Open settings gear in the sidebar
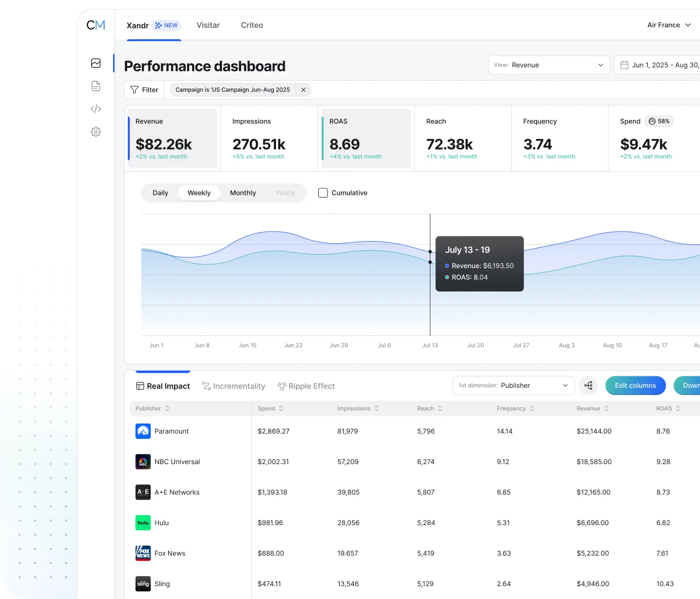The height and width of the screenshot is (599, 700). 96,132
